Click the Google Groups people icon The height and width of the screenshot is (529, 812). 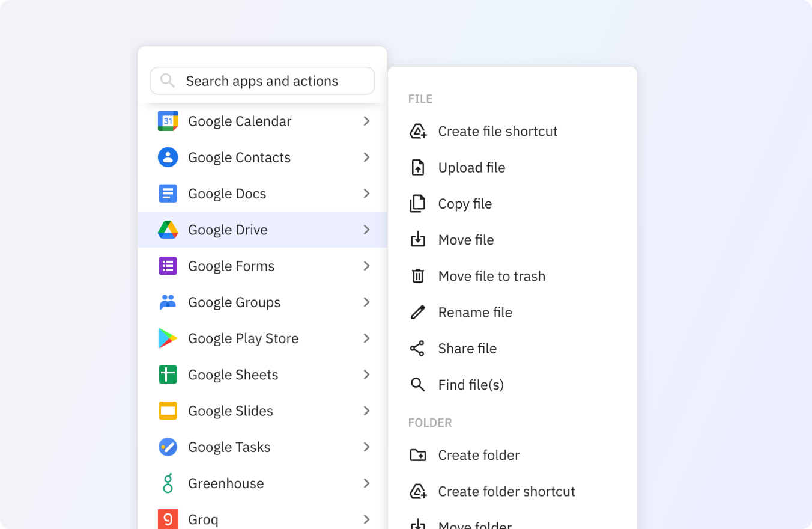[168, 302]
